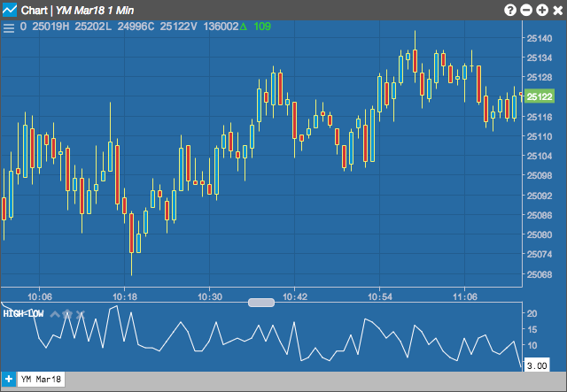The width and height of the screenshot is (567, 392).
Task: Click the 11:06 time axis label
Action: [465, 297]
